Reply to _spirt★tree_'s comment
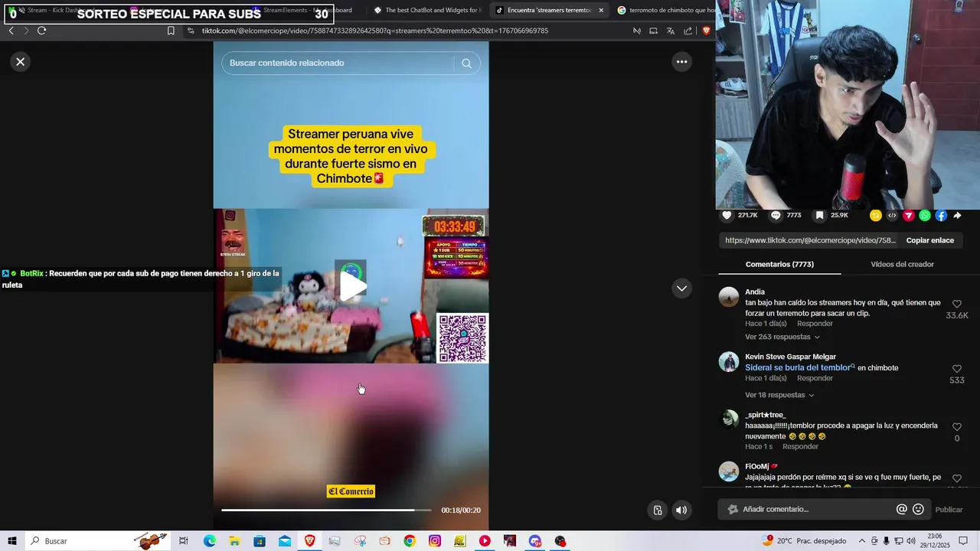The height and width of the screenshot is (551, 980). click(x=800, y=446)
